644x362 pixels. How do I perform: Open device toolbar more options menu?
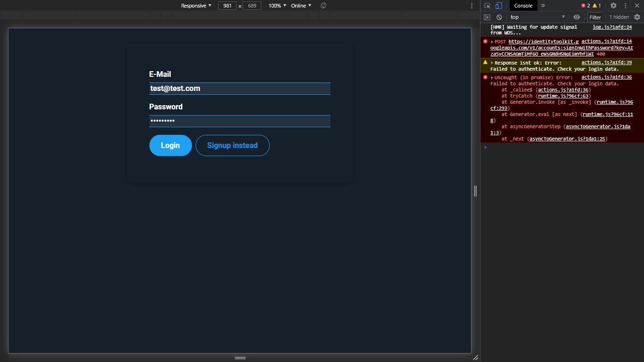click(472, 6)
